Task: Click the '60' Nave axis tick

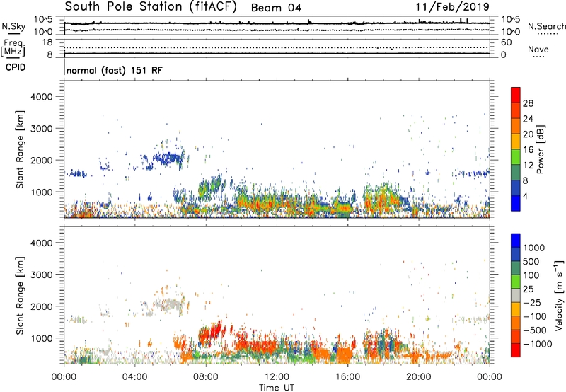Action: tap(506, 42)
